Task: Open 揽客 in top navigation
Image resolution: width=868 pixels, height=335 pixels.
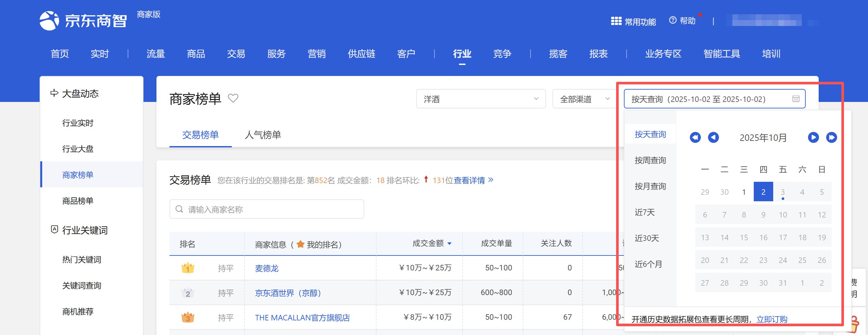Action: click(558, 54)
